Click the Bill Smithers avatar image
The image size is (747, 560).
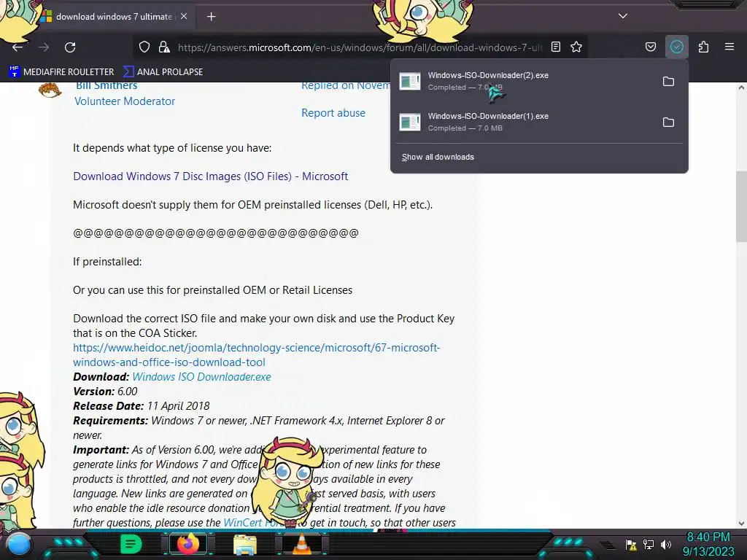click(x=50, y=90)
